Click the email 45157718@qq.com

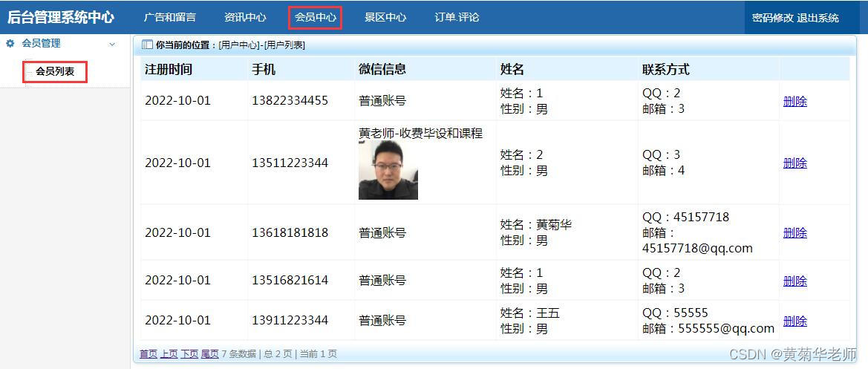pyautogui.click(x=697, y=249)
